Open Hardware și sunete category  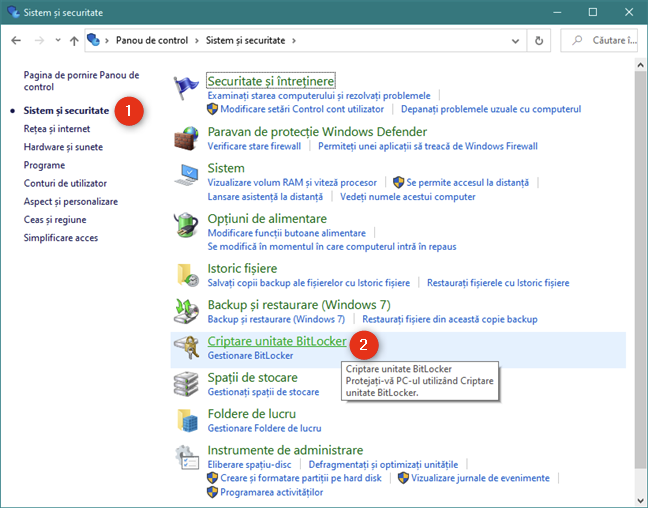pos(63,147)
